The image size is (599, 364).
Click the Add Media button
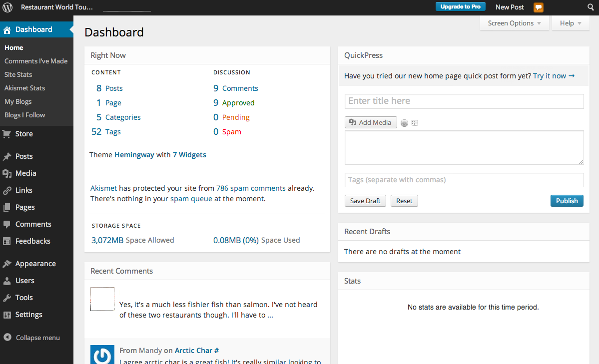[x=371, y=122]
